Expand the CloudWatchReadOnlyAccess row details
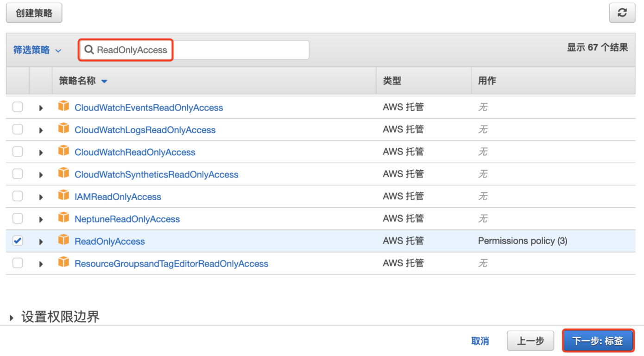This screenshot has height=356, width=644. (41, 153)
